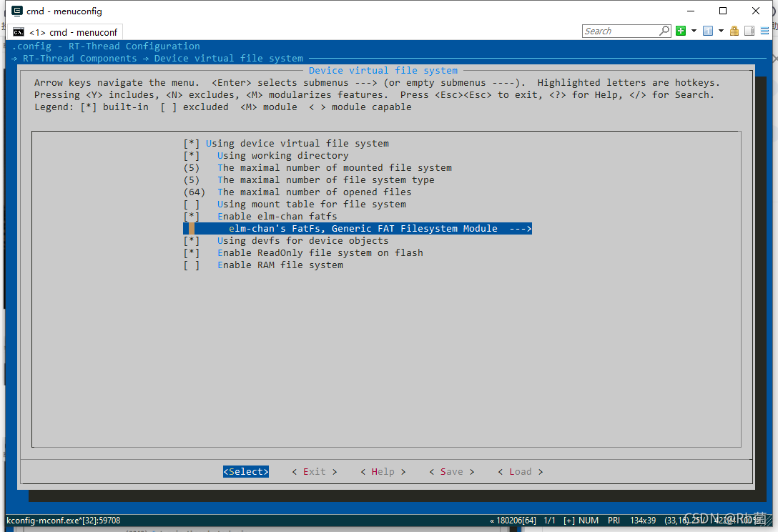This screenshot has height=532, width=778.
Task: Open 'elm-chan's FatFs, Generic FAT Filesystem Module' submenu
Action: tap(358, 229)
